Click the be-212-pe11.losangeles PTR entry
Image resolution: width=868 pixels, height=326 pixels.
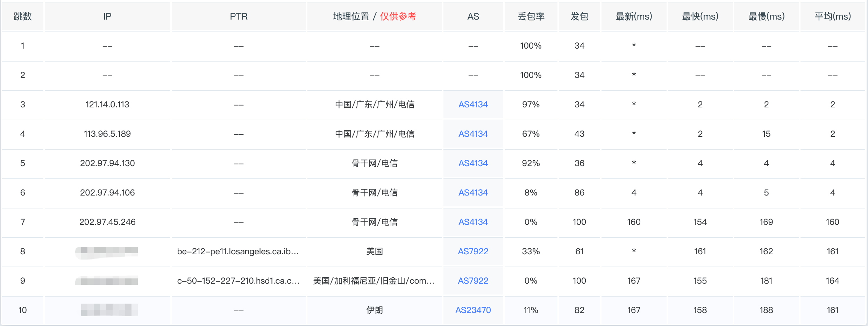[x=238, y=251]
